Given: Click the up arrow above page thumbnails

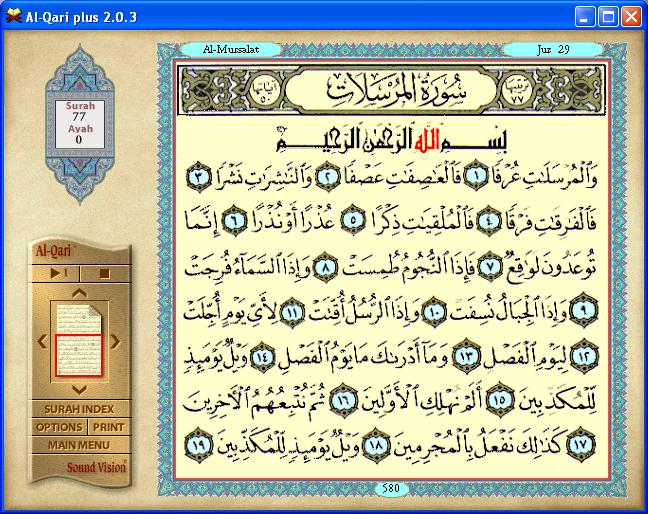Looking at the screenshot, I should point(79,293).
